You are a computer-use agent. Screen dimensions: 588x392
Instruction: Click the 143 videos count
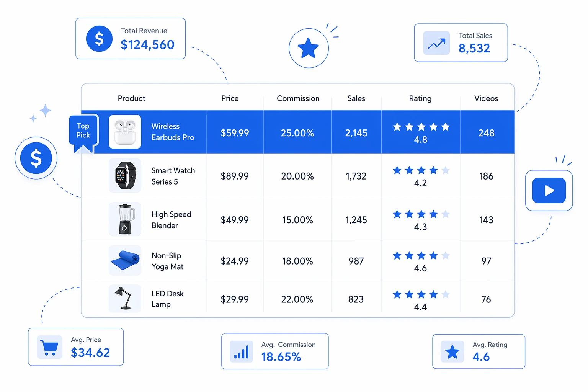point(486,220)
